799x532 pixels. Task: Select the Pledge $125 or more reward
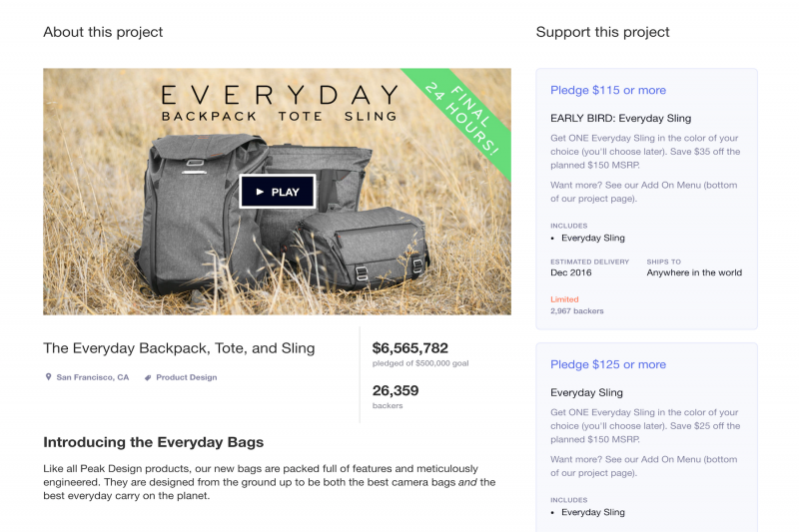pos(608,364)
